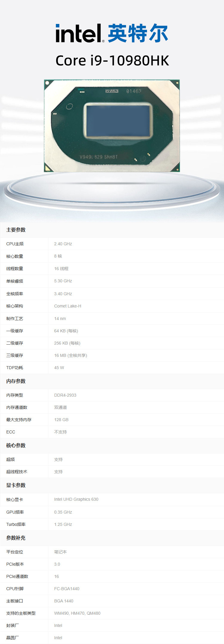The width and height of the screenshot is (224, 644).
Task: Select the 显卡参数 section header
Action: click(16, 485)
